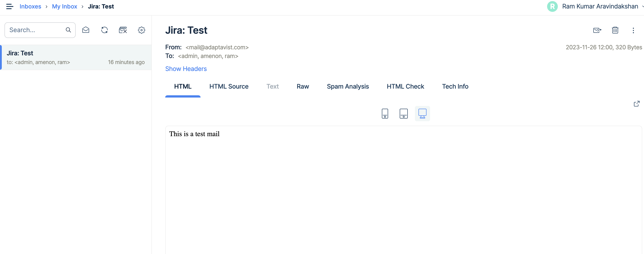Release or forward the email
The width and height of the screenshot is (644, 254).
(x=598, y=30)
